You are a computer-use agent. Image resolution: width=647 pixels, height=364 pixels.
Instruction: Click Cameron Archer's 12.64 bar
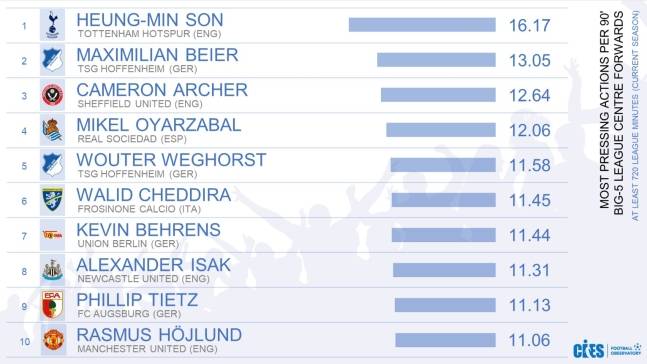[x=438, y=95]
